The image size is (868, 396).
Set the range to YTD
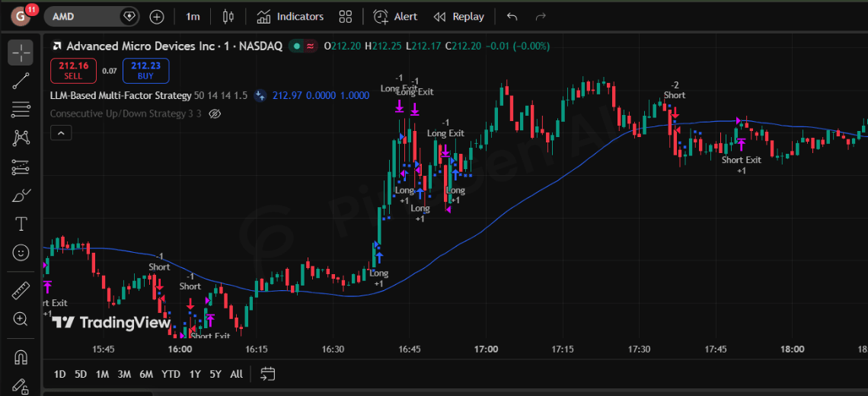click(x=171, y=374)
